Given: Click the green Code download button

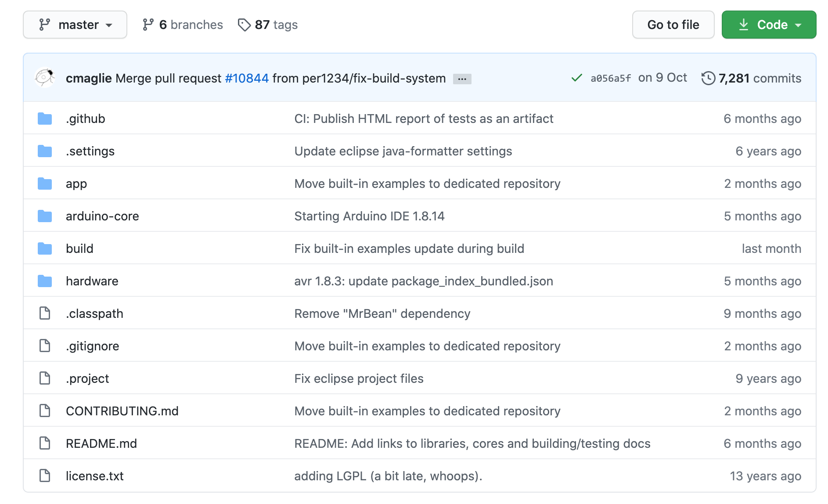Looking at the screenshot, I should pyautogui.click(x=768, y=25).
